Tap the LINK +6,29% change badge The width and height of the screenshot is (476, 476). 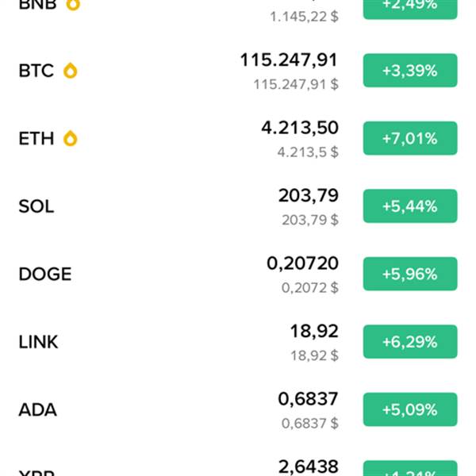409,342
